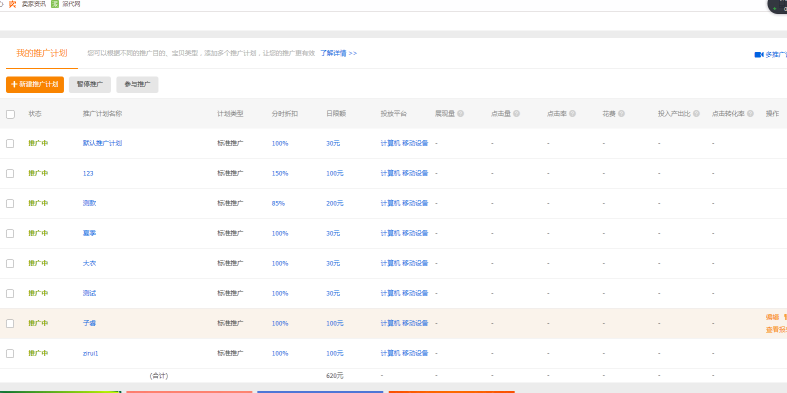Click help icon beside 花费 column

tap(621, 114)
